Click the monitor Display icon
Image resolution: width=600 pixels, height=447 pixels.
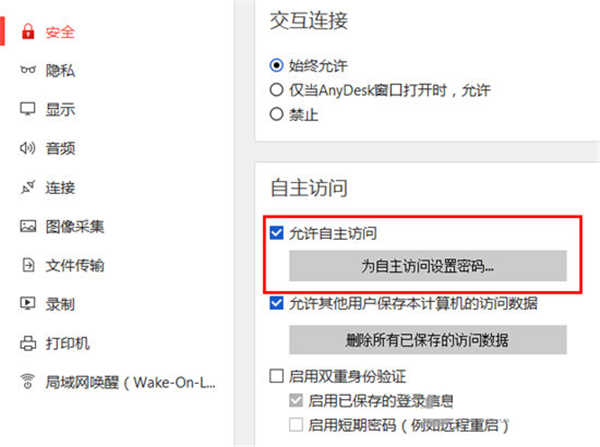coord(28,109)
